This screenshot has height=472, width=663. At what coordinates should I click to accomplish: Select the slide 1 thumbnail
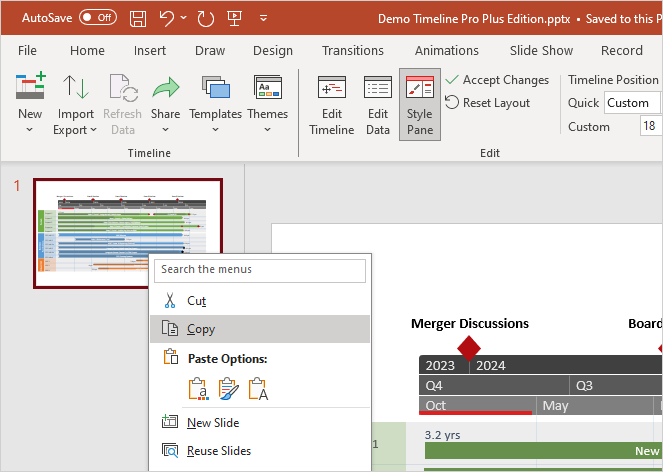pyautogui.click(x=128, y=233)
